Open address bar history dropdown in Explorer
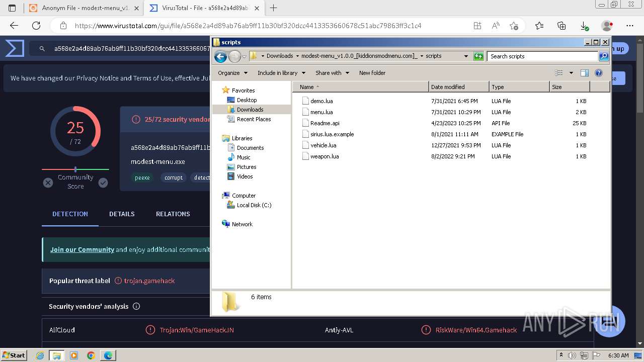Viewport: 644px width, 362px height. 466,56
